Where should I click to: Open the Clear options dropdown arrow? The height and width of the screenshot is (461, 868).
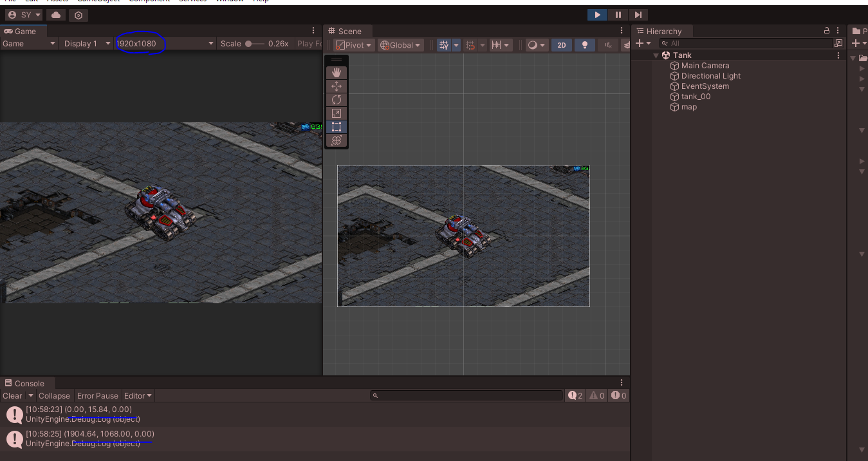click(x=30, y=396)
